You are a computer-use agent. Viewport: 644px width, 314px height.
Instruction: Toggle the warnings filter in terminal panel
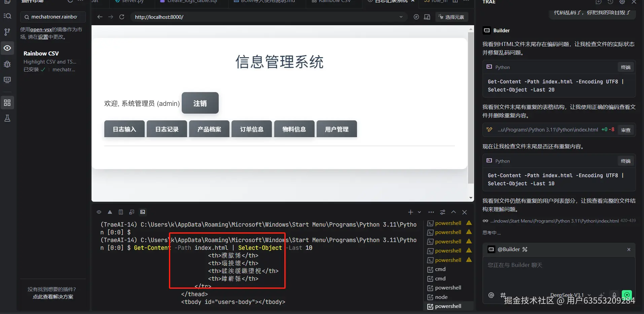pyautogui.click(x=110, y=212)
